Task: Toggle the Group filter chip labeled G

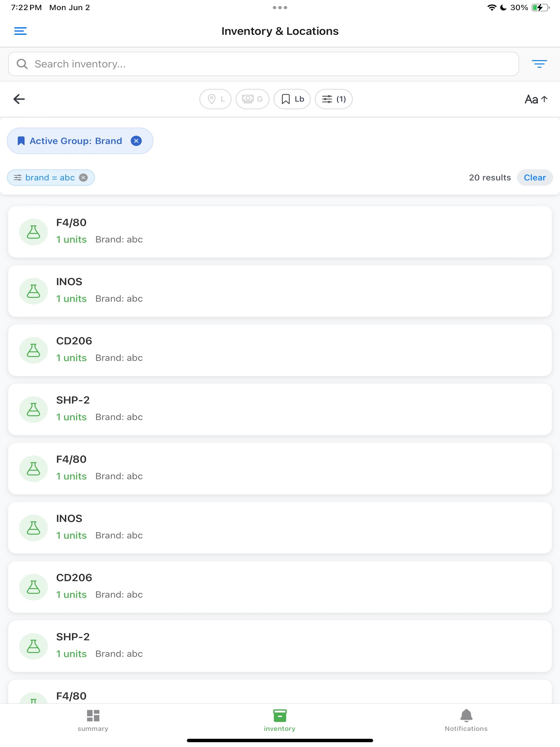Action: 252,99
